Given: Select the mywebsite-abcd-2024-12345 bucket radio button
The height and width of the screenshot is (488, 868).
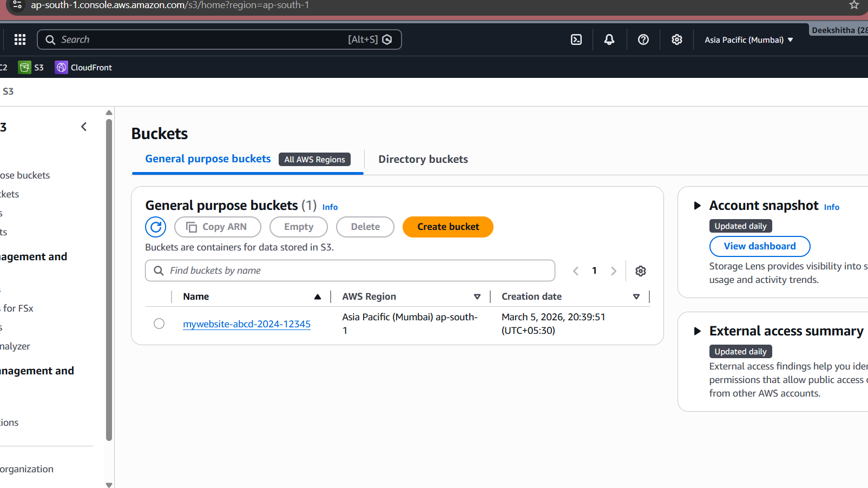Looking at the screenshot, I should point(159,324).
